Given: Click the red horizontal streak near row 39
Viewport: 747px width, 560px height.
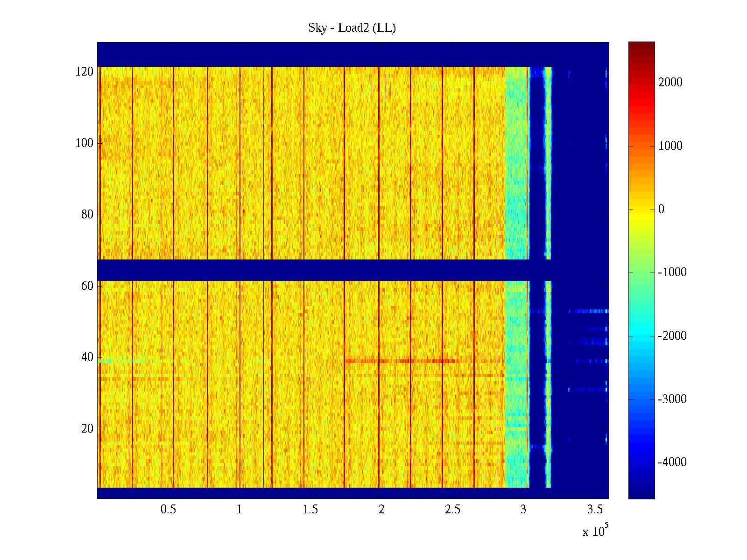Looking at the screenshot, I should (402, 361).
